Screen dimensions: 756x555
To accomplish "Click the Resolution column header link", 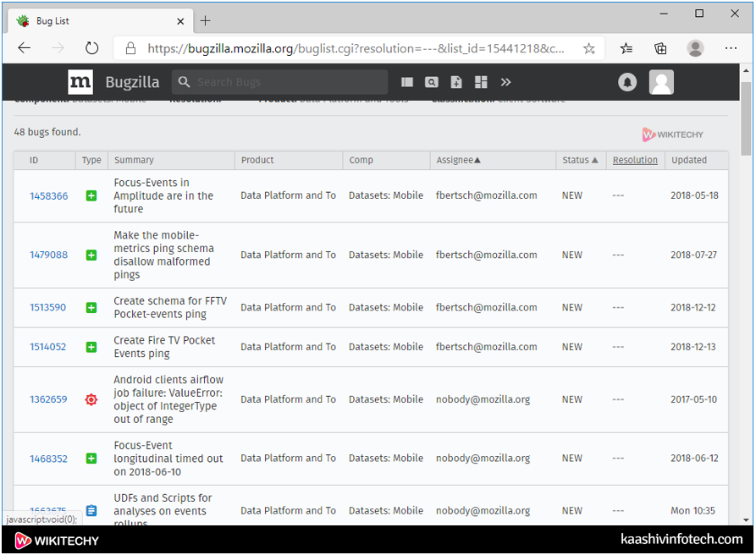I will click(635, 160).
